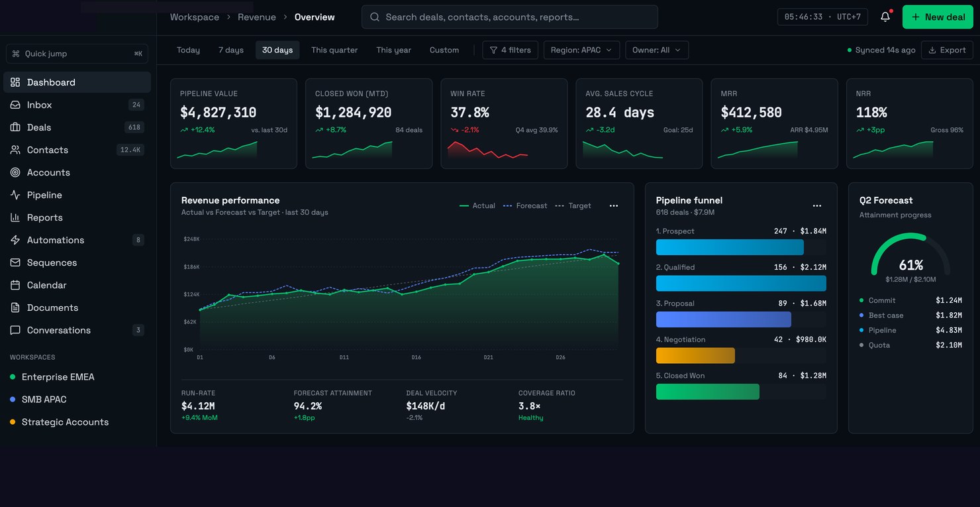Image resolution: width=980 pixels, height=507 pixels.
Task: Click the Calendar icon in sidebar
Action: click(15, 285)
